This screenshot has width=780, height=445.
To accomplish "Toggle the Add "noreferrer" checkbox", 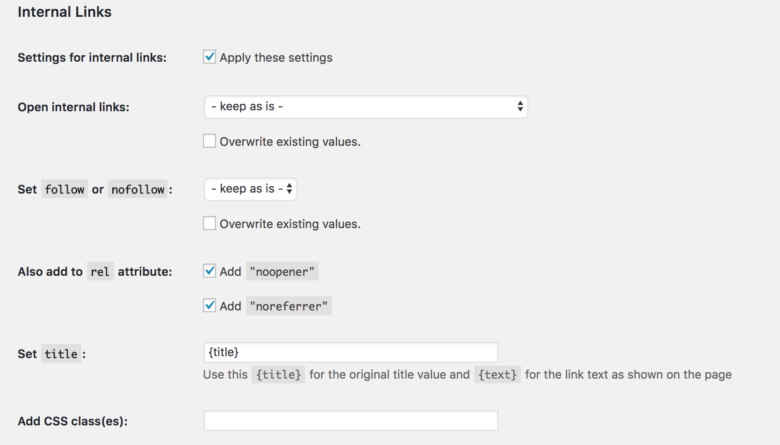I will point(209,305).
